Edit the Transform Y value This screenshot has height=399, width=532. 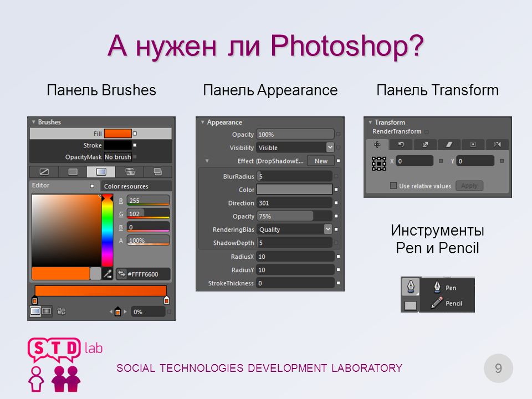[475, 161]
